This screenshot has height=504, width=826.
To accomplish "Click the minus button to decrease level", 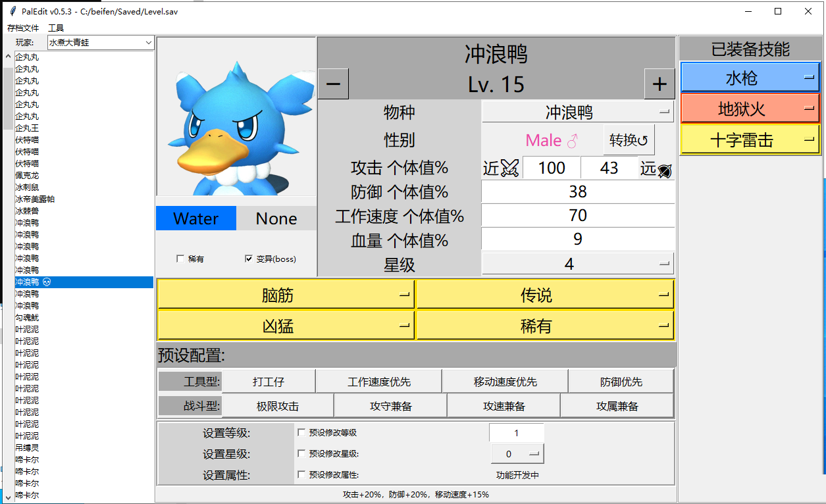I will click(333, 84).
